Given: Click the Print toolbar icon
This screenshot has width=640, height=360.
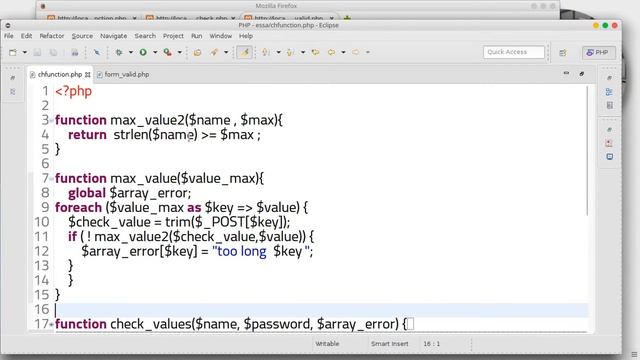Looking at the screenshot, I should coord(75,52).
